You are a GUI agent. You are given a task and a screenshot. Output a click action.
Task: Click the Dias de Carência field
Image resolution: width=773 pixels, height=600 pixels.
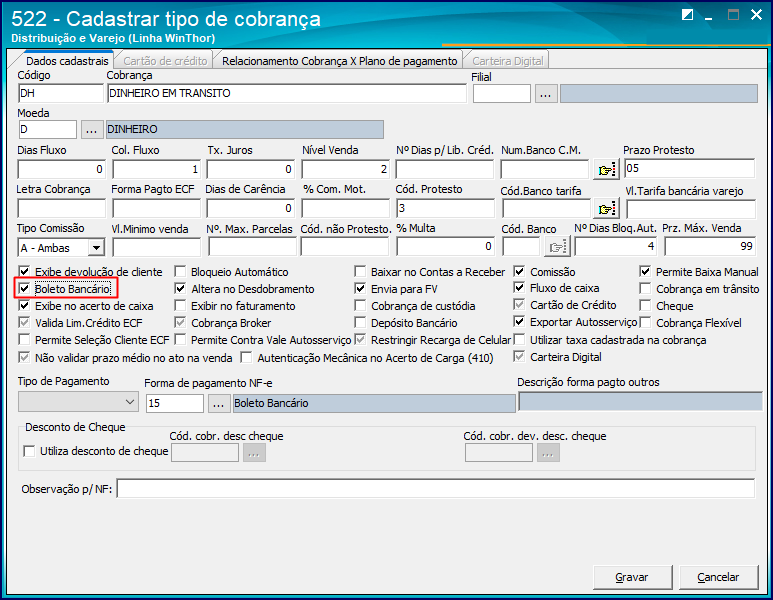click(x=250, y=208)
